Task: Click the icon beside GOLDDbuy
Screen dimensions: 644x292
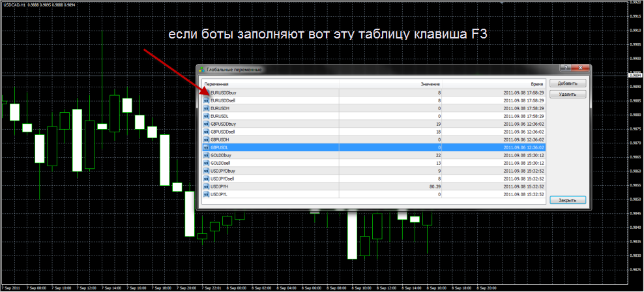Action: point(206,155)
